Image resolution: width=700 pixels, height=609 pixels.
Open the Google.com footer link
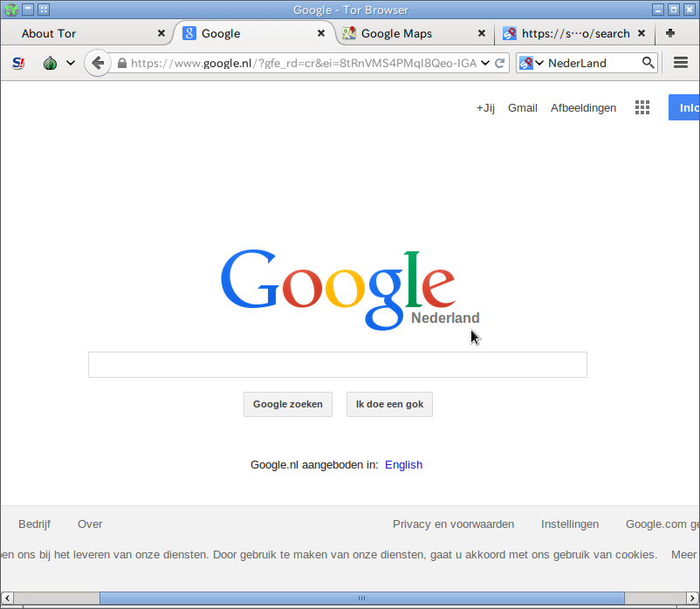[662, 524]
